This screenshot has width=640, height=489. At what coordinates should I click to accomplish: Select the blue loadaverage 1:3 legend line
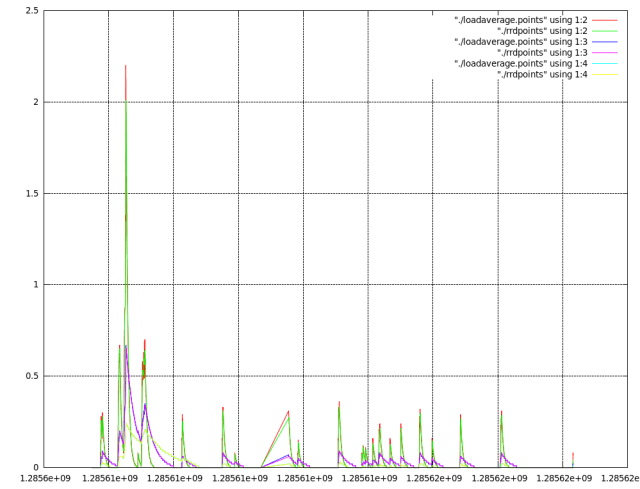tap(606, 42)
